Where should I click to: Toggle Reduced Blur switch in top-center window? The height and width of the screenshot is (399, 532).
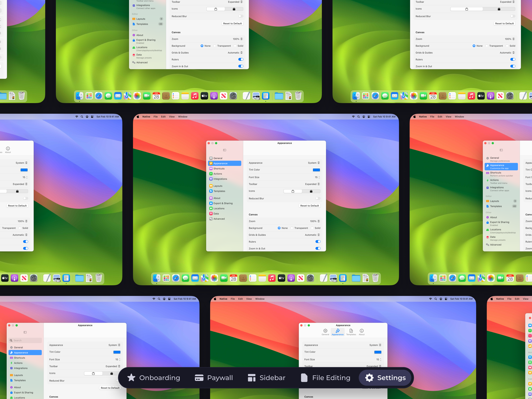tap(241, 16)
